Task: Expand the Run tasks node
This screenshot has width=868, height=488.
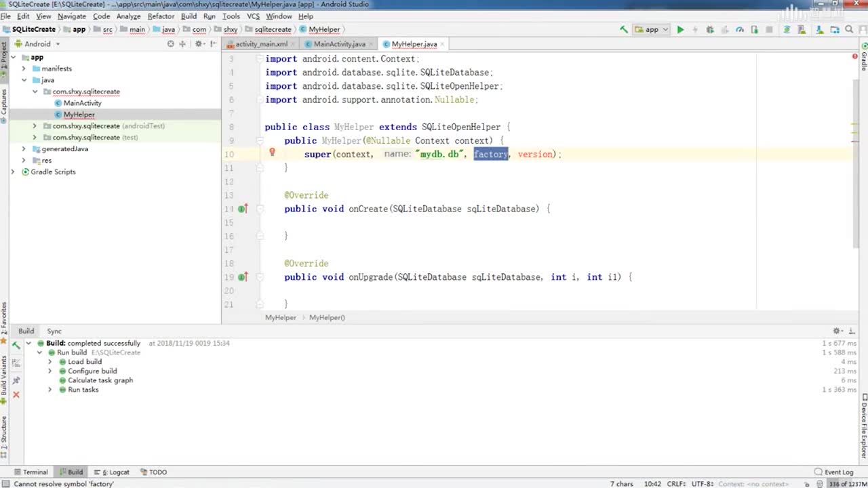Action: tap(50, 390)
